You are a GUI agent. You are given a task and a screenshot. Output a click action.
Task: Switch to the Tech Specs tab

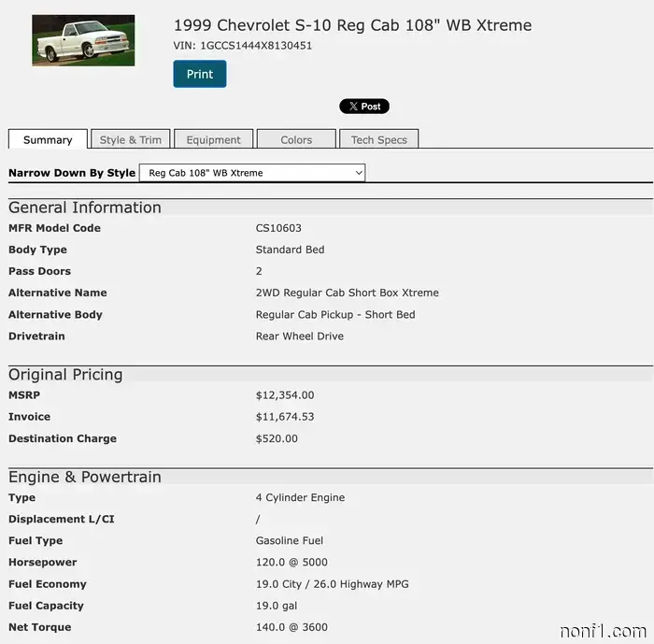pyautogui.click(x=379, y=139)
